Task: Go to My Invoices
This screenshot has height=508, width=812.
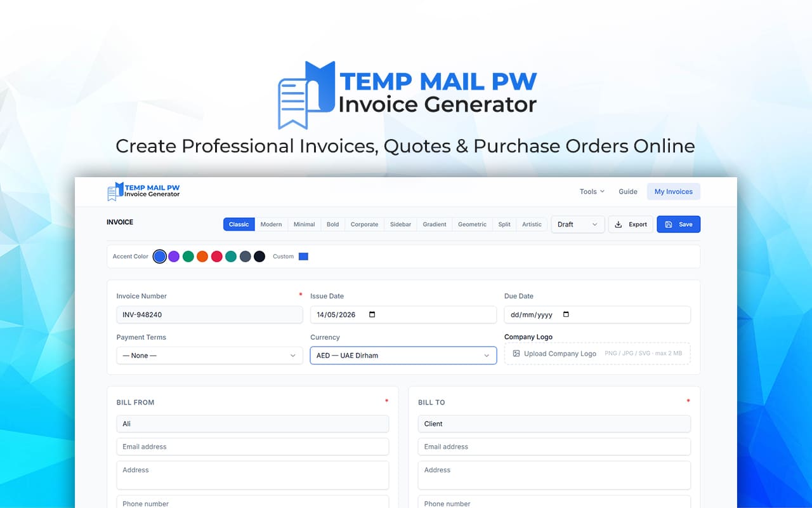Action: coord(674,191)
